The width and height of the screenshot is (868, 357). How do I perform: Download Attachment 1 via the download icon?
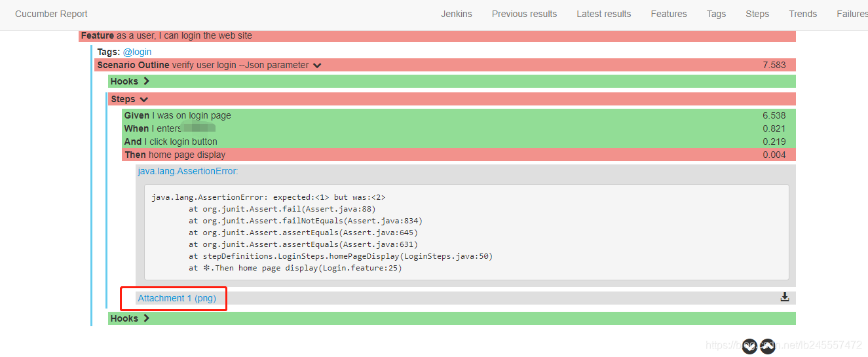point(785,297)
